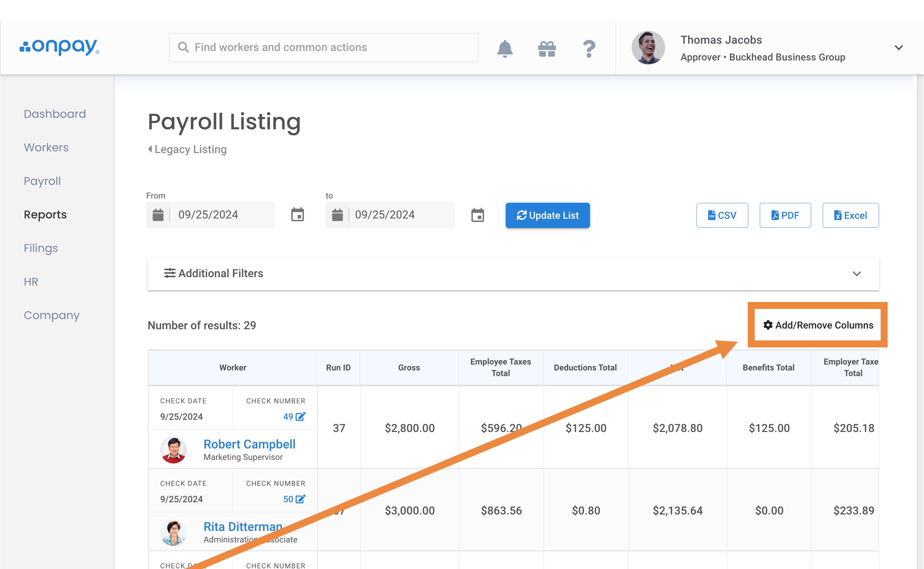Click the Run ID column header

coord(339,368)
